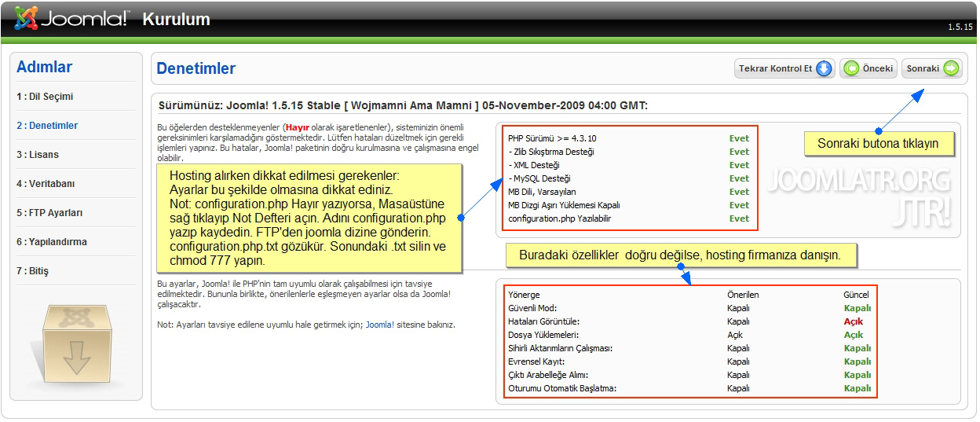
Task: Click the Kurulum title text in header
Action: click(x=176, y=19)
